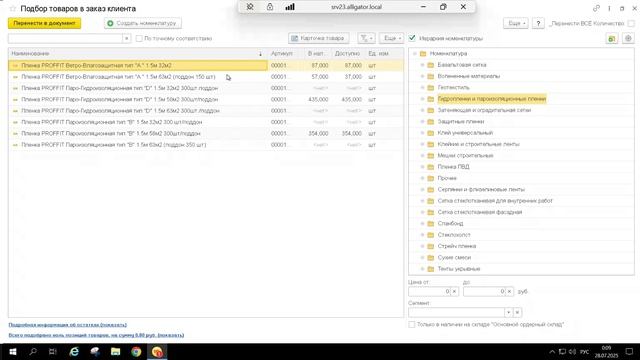The height and width of the screenshot is (360, 640).
Task: Select the Защитные пленки folder
Action: coord(460,121)
